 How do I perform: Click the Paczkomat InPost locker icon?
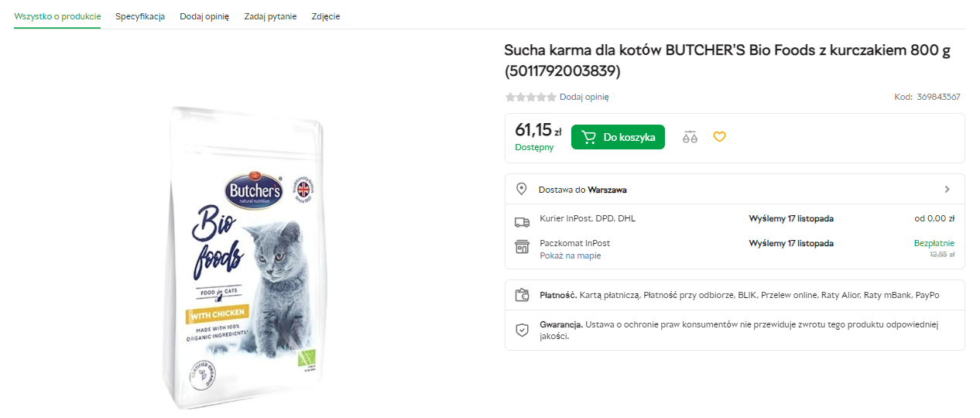coord(522,247)
